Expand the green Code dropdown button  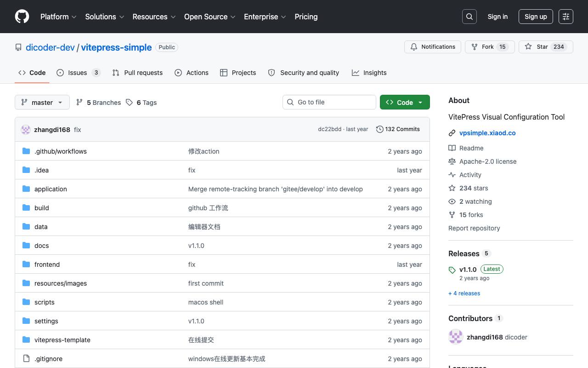pos(405,102)
